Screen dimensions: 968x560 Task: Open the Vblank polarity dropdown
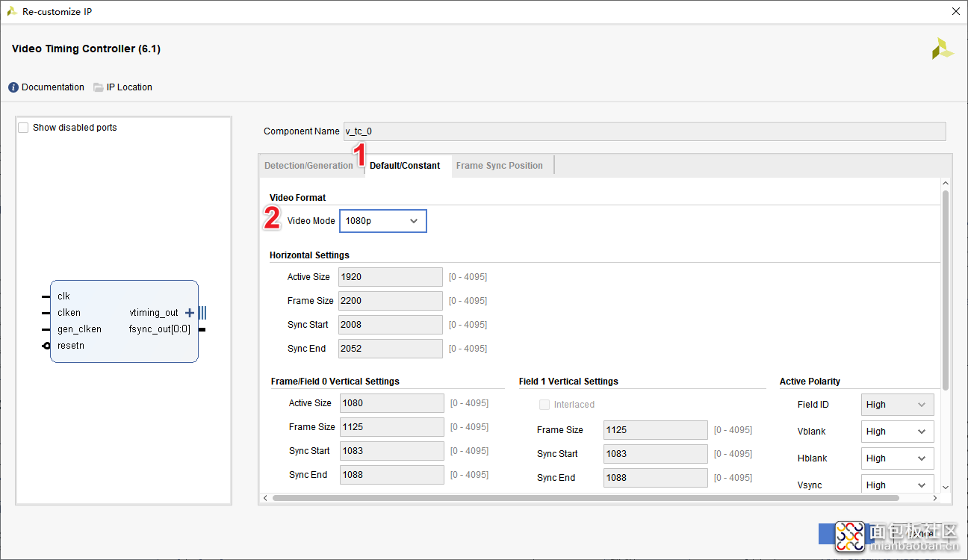tap(897, 432)
